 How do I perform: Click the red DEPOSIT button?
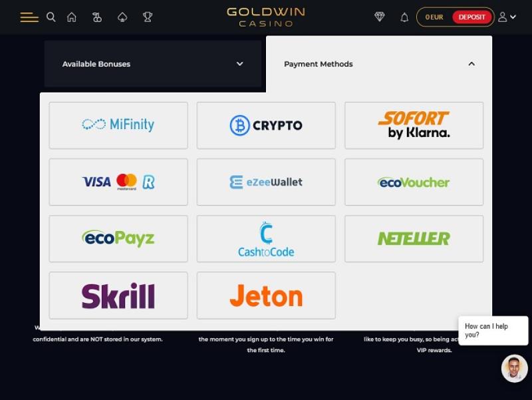[x=472, y=17]
